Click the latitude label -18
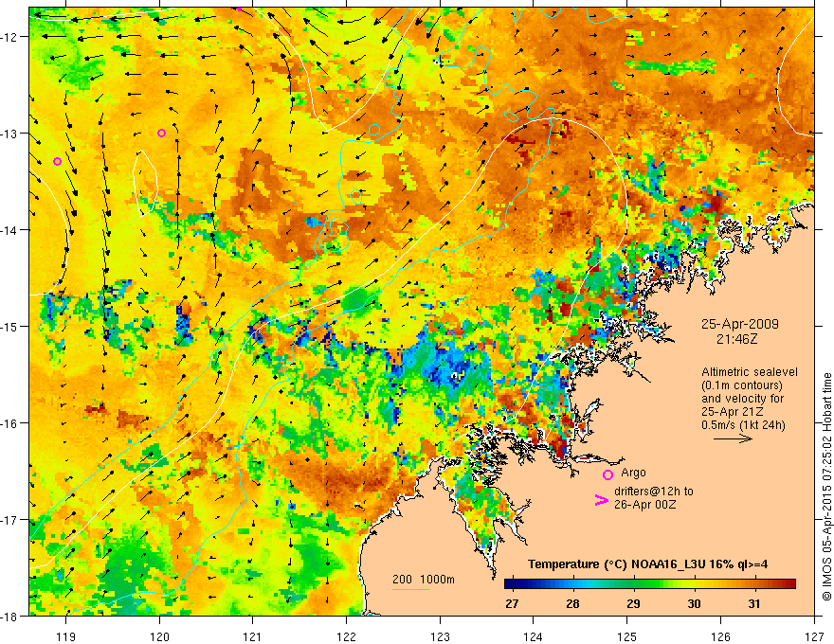The width and height of the screenshot is (834, 644). click(x=10, y=616)
